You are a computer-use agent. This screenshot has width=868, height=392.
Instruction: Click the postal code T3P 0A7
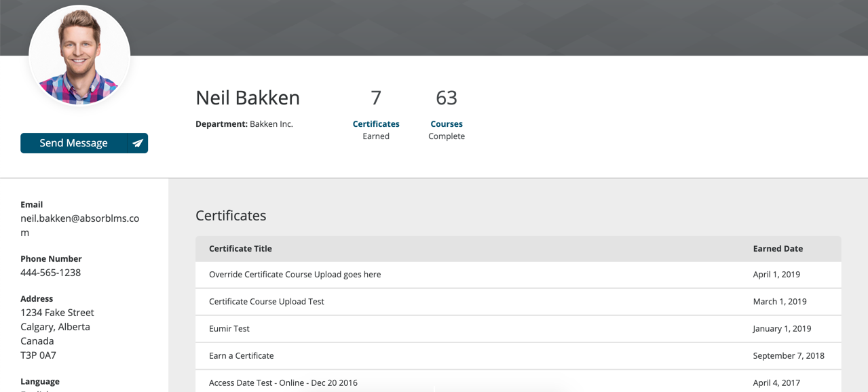[x=38, y=355]
